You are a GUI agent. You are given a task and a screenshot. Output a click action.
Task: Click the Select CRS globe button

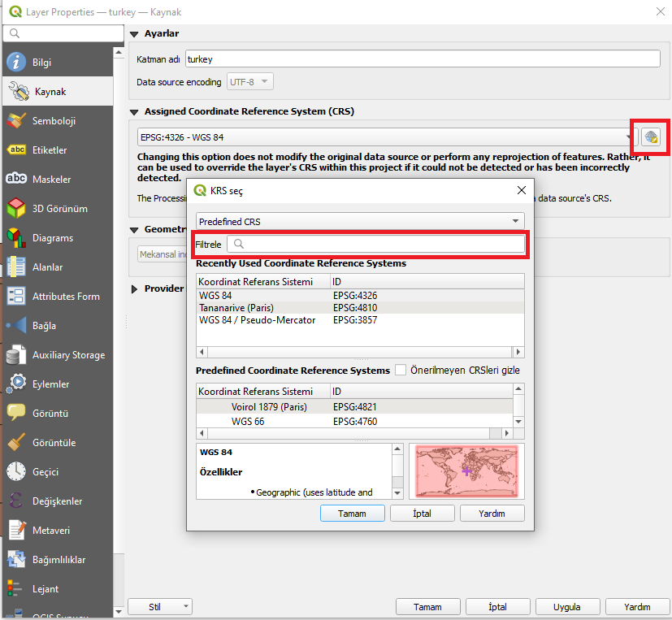(651, 137)
